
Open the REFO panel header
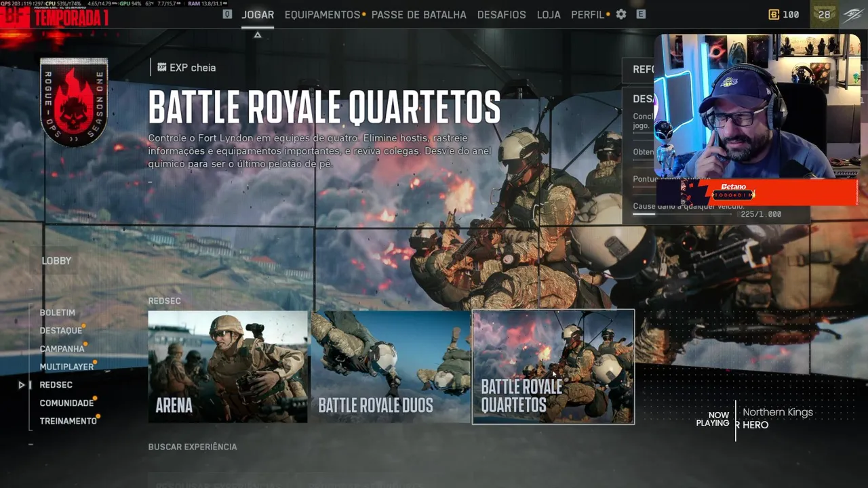[x=639, y=69]
